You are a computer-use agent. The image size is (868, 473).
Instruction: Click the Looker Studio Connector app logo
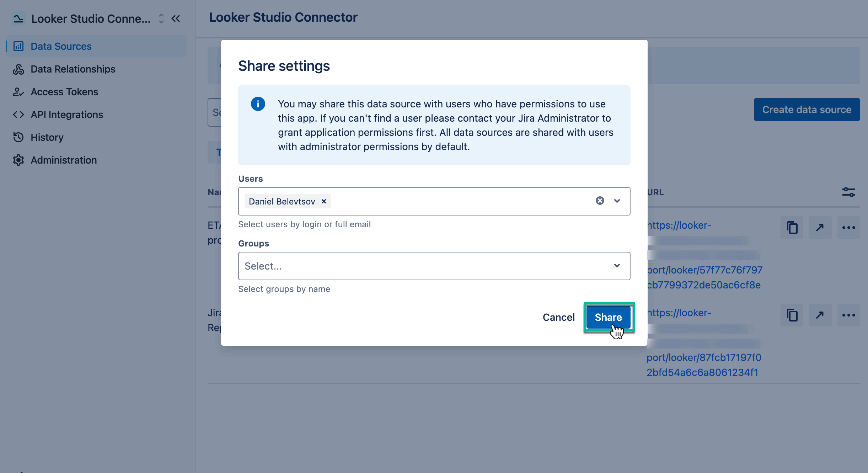(x=18, y=18)
